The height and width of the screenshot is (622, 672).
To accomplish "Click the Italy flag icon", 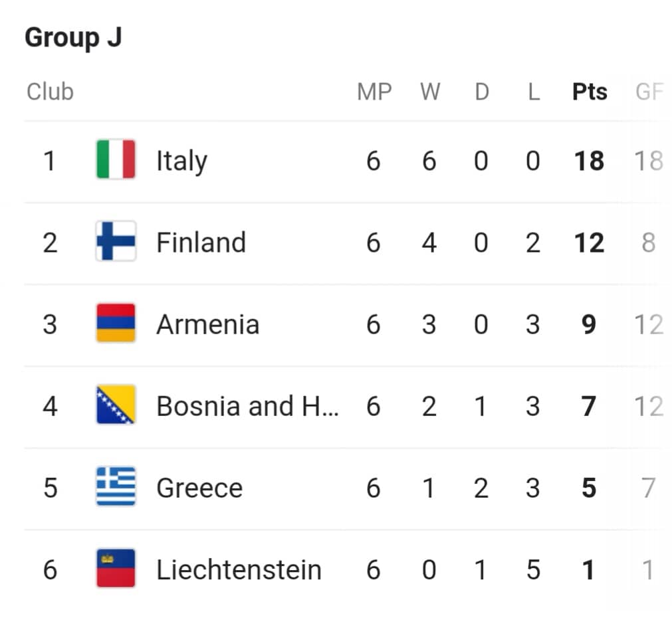I will pos(116,159).
